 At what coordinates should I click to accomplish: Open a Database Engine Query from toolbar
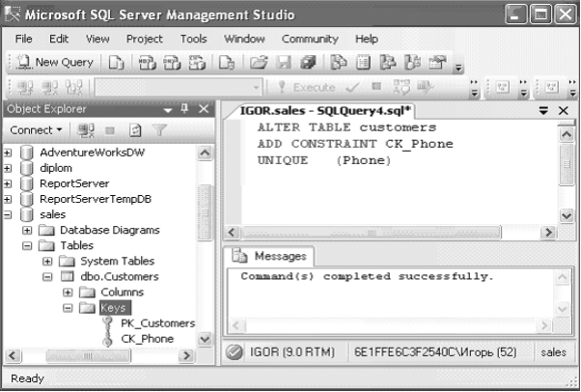click(116, 63)
